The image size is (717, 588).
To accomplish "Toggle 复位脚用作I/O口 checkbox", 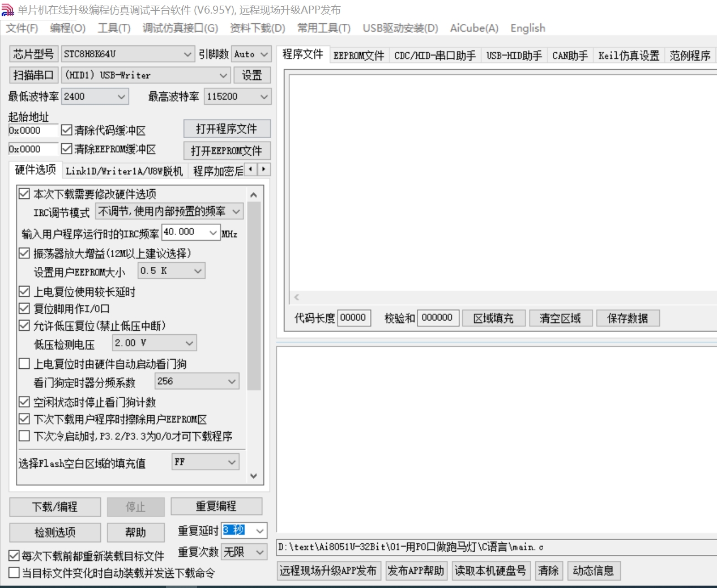I will pos(24,309).
